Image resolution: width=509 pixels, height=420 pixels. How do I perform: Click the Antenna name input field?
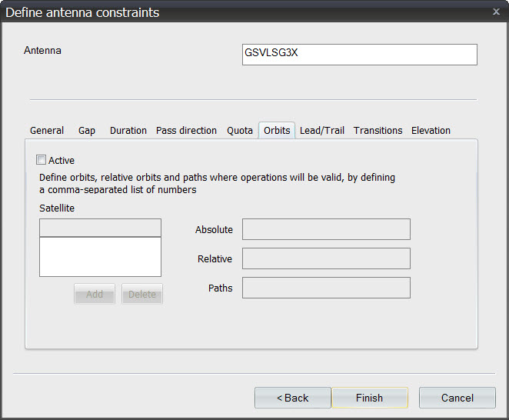click(359, 55)
